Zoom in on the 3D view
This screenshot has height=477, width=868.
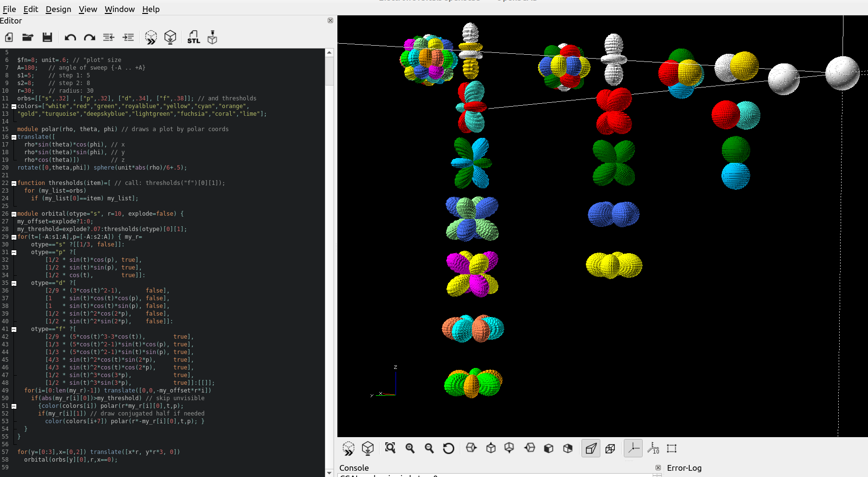tap(410, 448)
